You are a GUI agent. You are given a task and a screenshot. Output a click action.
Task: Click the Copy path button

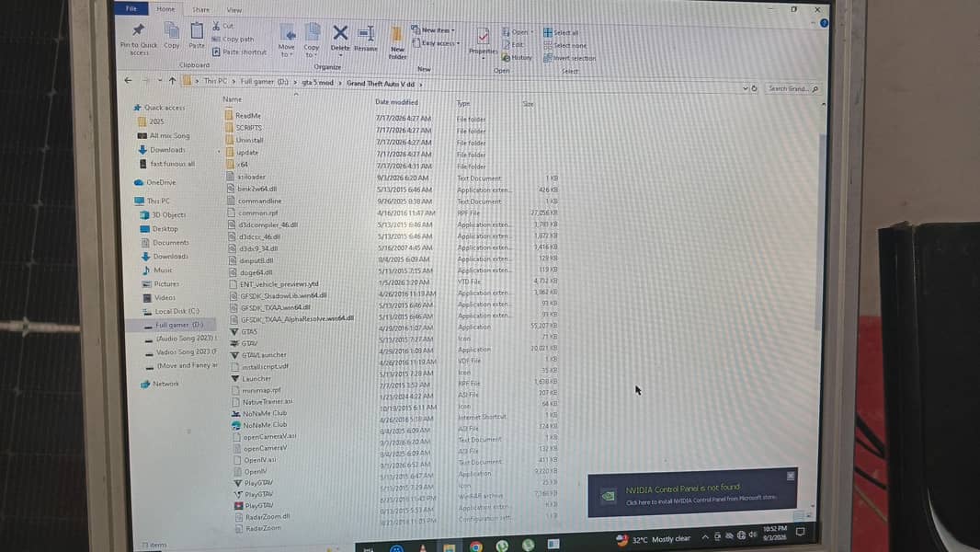[234, 39]
